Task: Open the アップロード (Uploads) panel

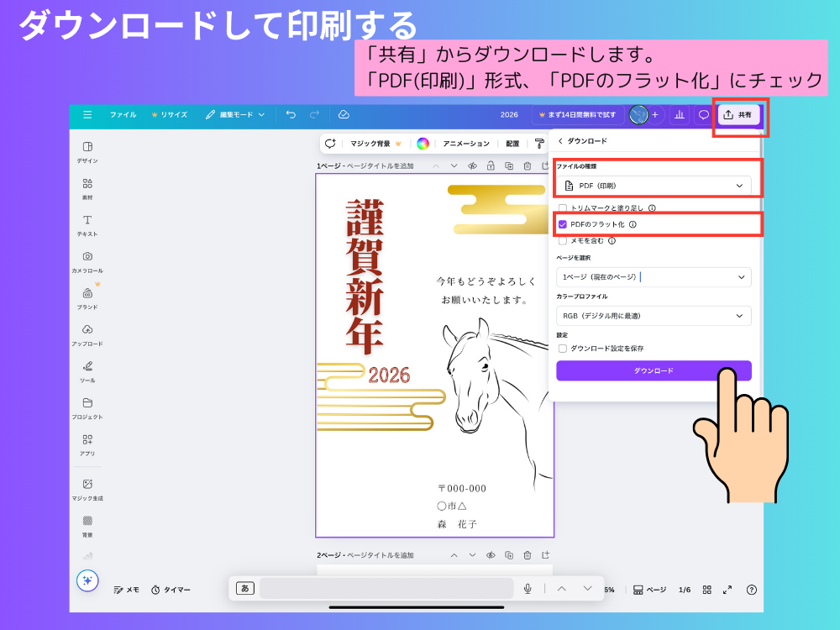Action: point(87,331)
